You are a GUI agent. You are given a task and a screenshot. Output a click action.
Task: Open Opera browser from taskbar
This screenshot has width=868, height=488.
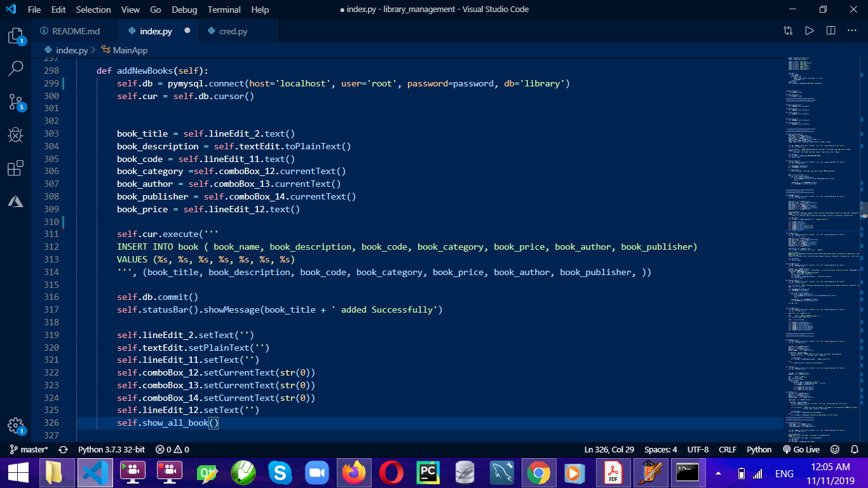pos(391,473)
